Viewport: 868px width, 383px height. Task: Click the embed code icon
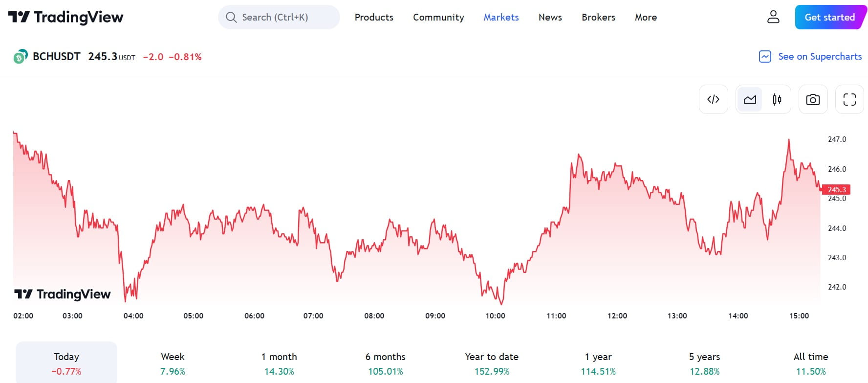pos(713,99)
